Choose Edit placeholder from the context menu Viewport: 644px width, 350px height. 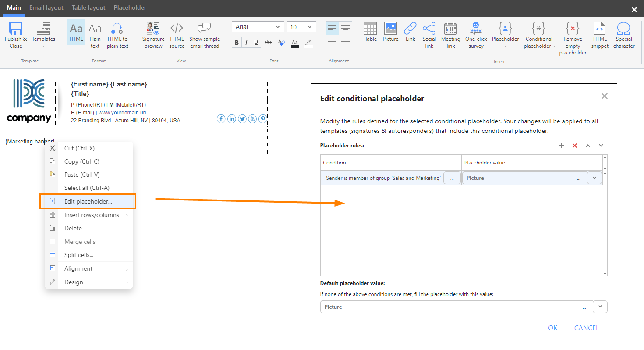click(88, 201)
